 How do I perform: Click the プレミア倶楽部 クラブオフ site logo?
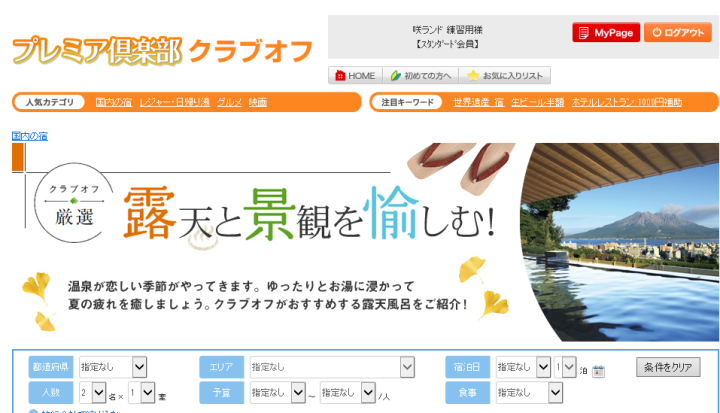click(x=162, y=50)
